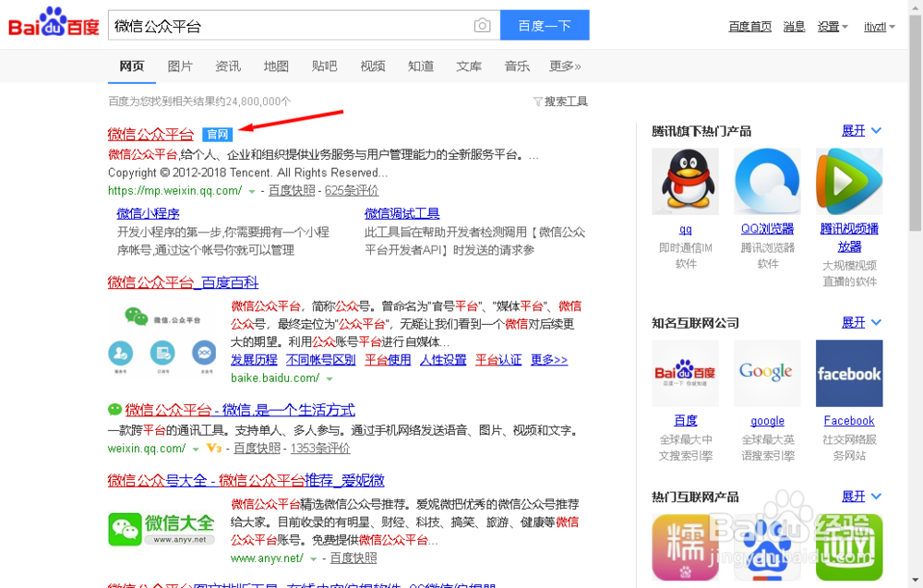Open the QQ浏览器 text link
Screen dimensions: 923x588
[767, 229]
